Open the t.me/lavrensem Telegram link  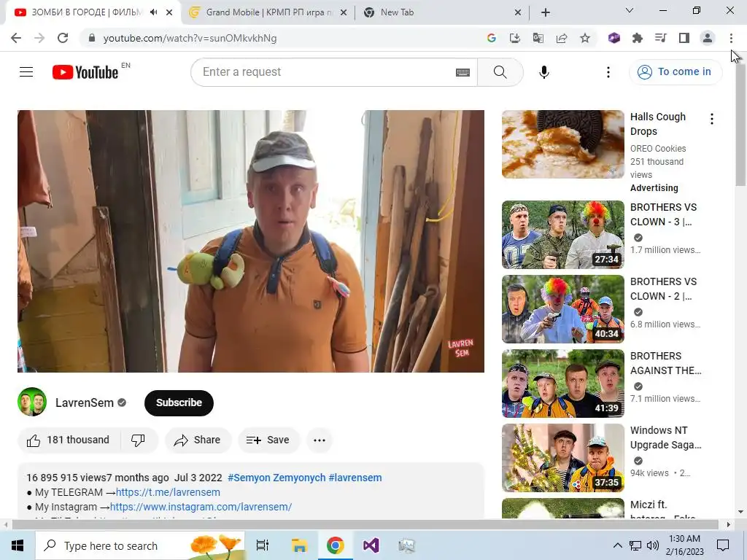pos(169,492)
